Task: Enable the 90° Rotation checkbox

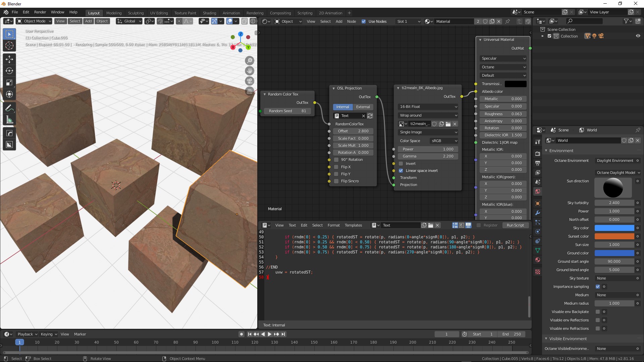Action: [x=336, y=160]
